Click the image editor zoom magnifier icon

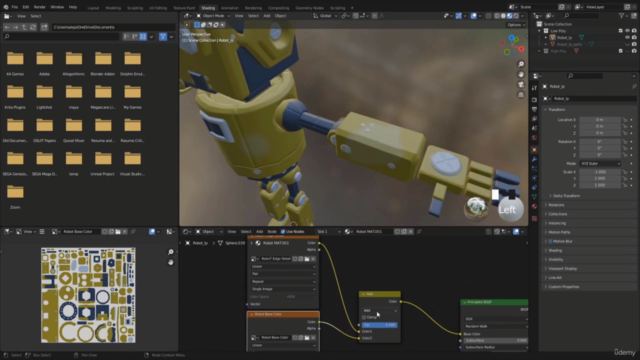[x=171, y=252]
